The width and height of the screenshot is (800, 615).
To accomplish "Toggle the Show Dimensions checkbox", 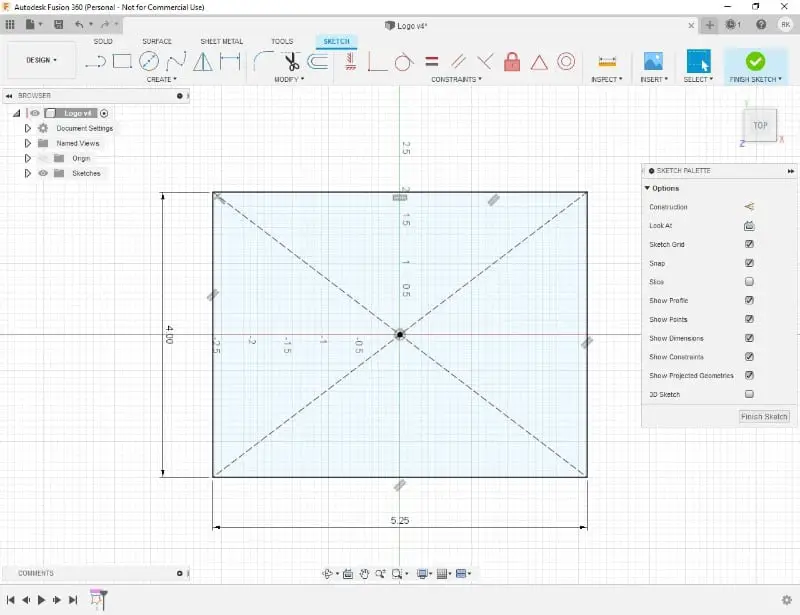I will point(749,338).
